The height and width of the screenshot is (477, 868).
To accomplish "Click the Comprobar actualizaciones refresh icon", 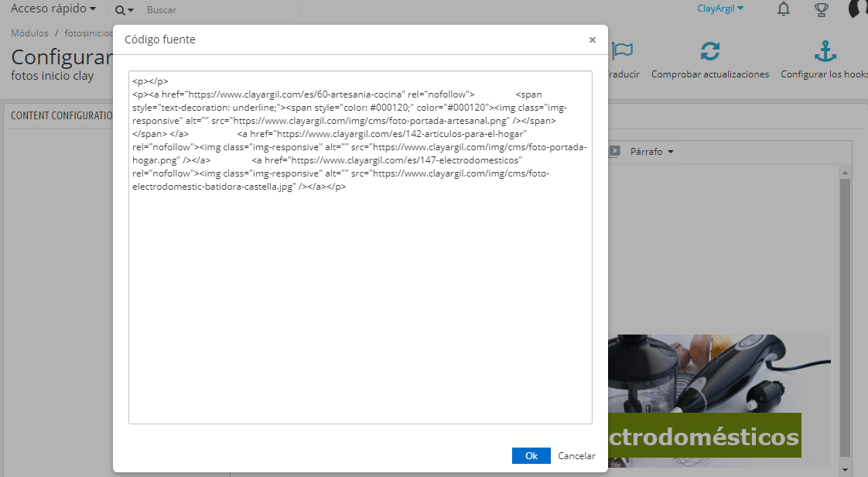I will click(x=709, y=52).
